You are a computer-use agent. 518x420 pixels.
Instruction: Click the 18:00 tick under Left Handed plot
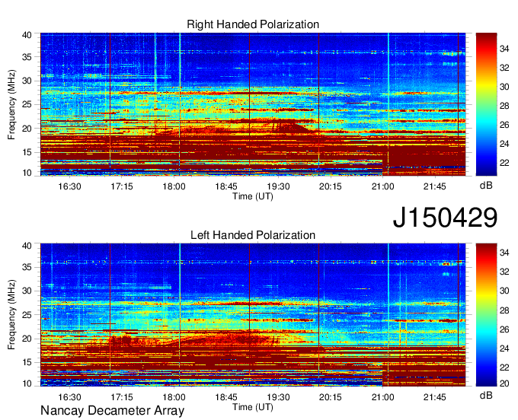tap(174, 397)
